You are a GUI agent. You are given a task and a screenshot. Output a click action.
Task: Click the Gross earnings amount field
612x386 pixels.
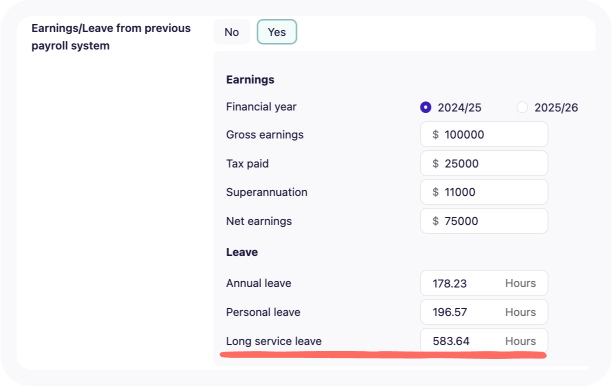point(484,134)
